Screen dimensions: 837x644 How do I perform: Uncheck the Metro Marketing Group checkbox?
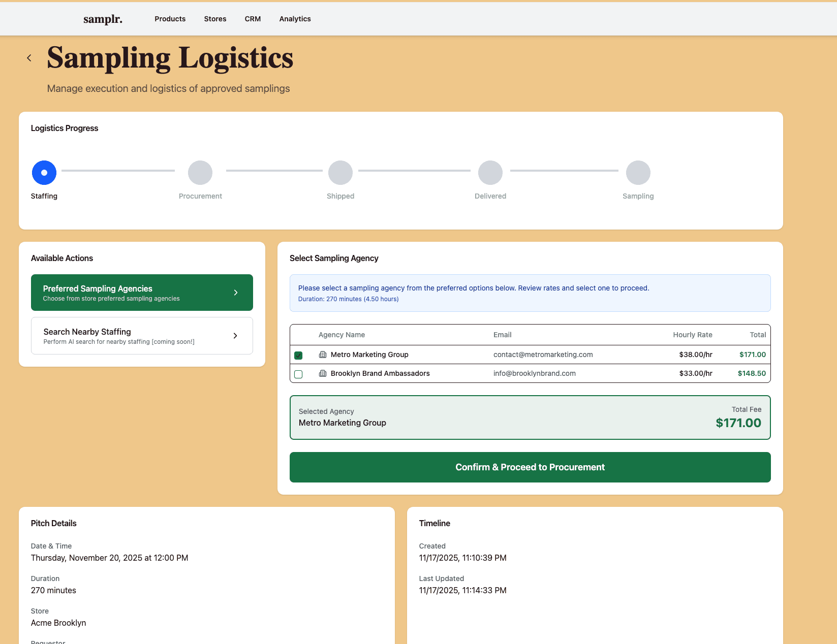(x=298, y=356)
